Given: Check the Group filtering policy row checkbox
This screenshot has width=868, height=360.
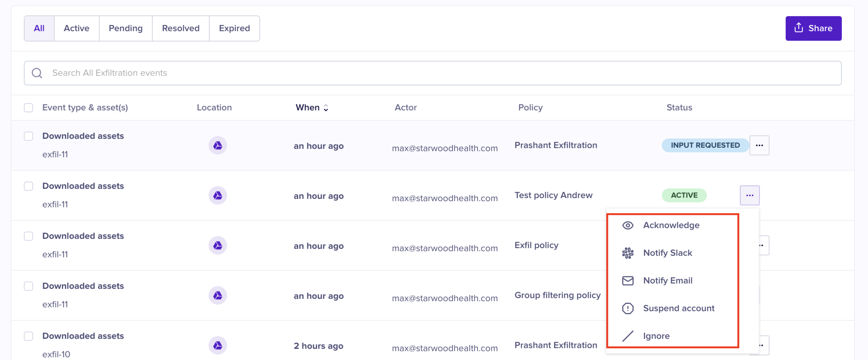Looking at the screenshot, I should (29, 286).
